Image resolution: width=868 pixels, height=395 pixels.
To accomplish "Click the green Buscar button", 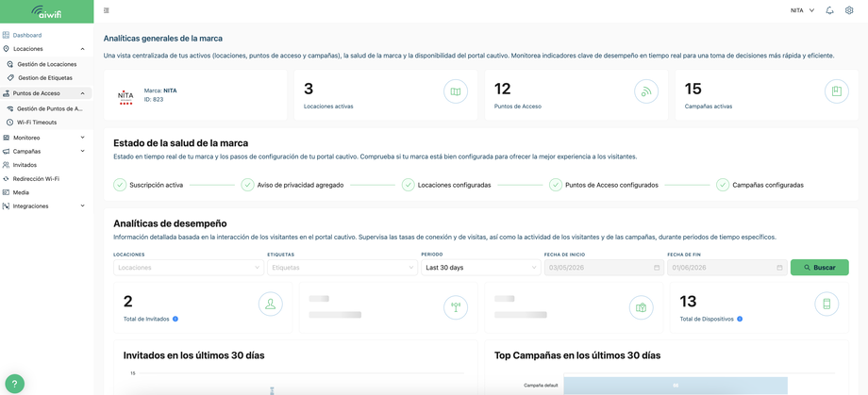I will tap(819, 267).
